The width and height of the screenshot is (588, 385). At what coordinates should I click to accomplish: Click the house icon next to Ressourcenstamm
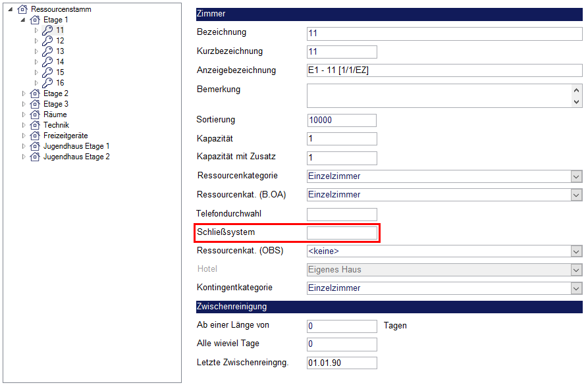click(22, 9)
